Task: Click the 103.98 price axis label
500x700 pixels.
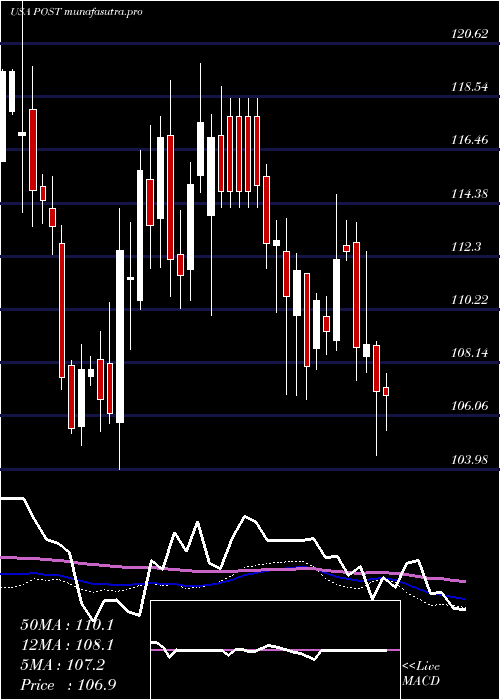Action: point(470,459)
